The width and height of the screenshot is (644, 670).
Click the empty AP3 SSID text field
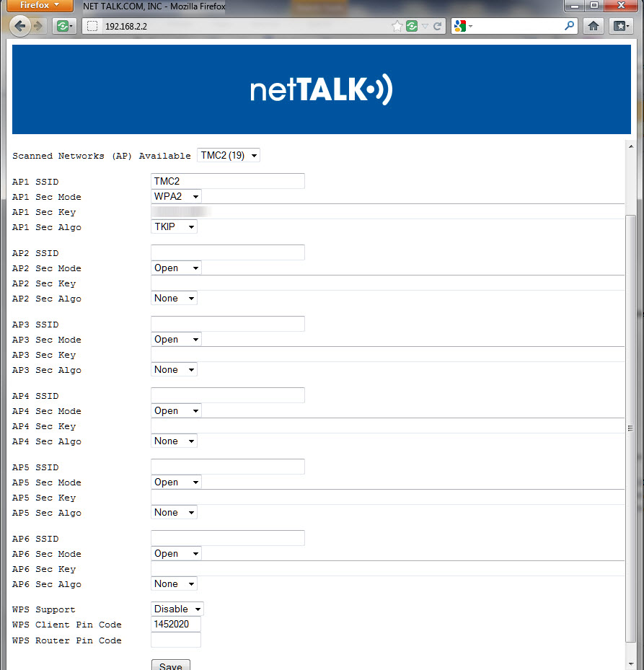click(x=227, y=324)
